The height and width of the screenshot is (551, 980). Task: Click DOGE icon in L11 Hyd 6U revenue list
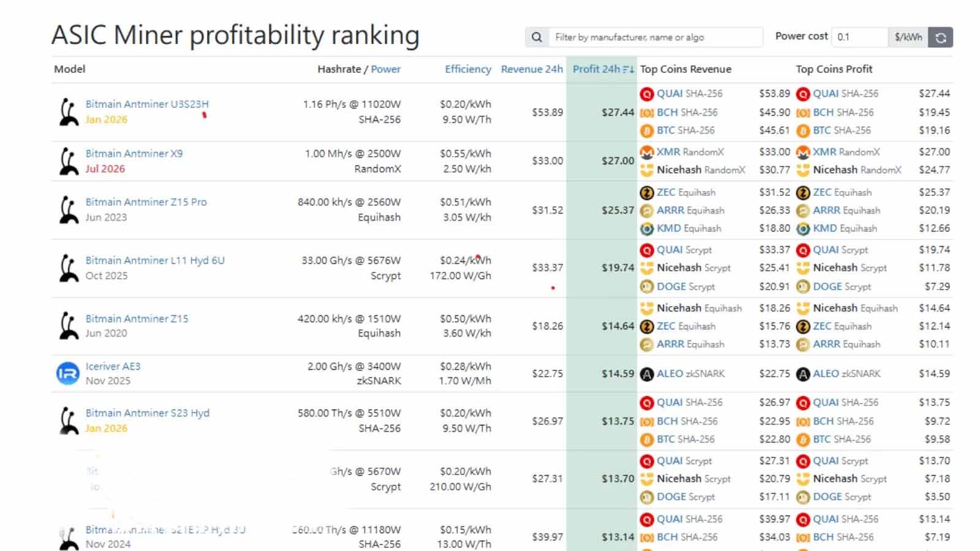click(x=647, y=287)
